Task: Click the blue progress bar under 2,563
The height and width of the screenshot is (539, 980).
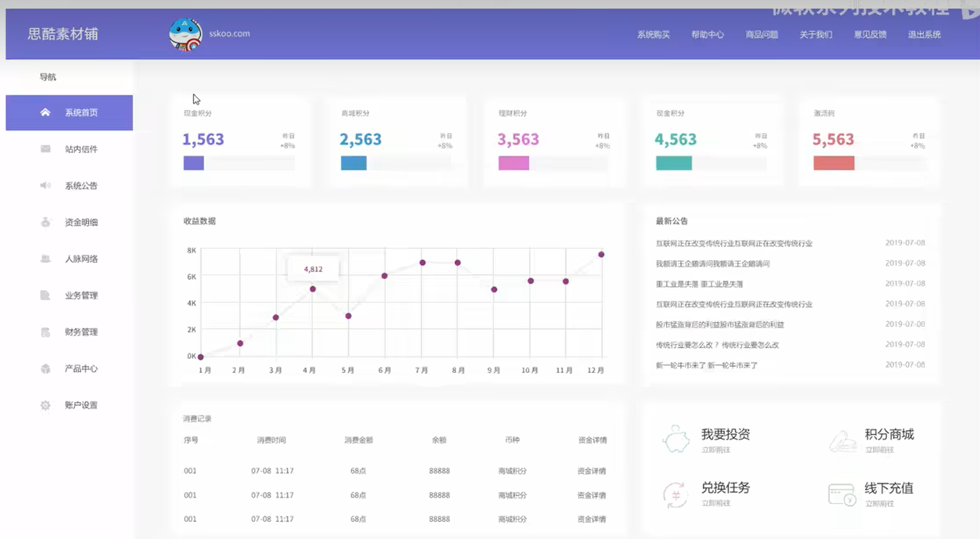Action: coord(354,163)
